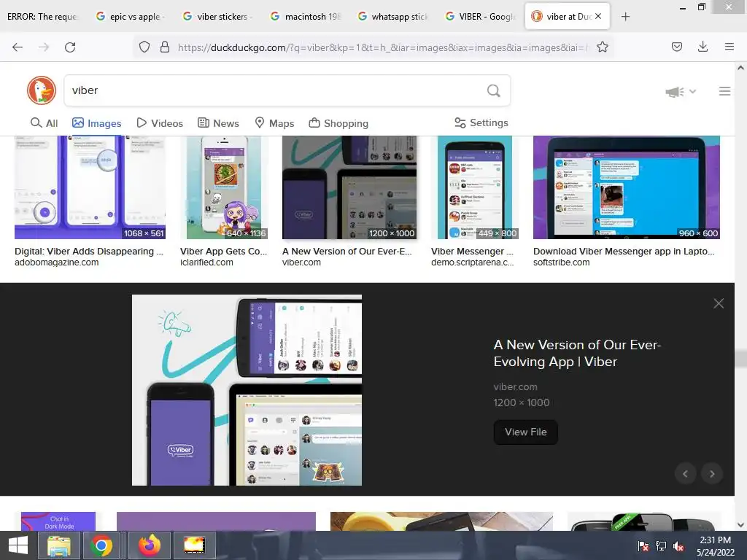Click the View File button
The height and width of the screenshot is (560, 747).
525,432
